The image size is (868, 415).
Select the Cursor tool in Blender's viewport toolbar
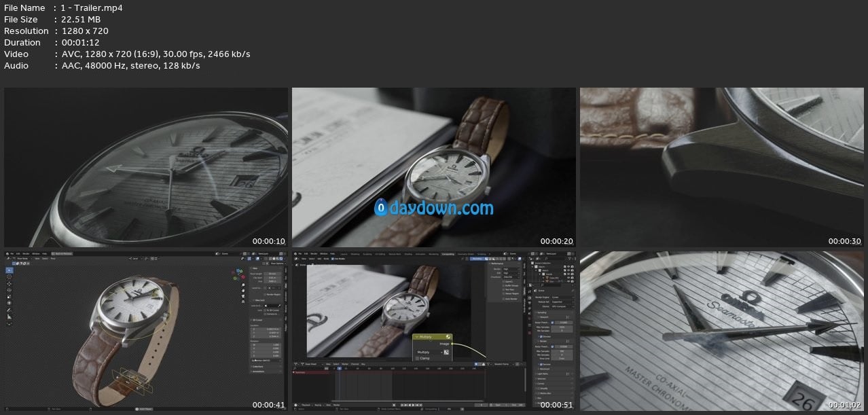point(9,277)
